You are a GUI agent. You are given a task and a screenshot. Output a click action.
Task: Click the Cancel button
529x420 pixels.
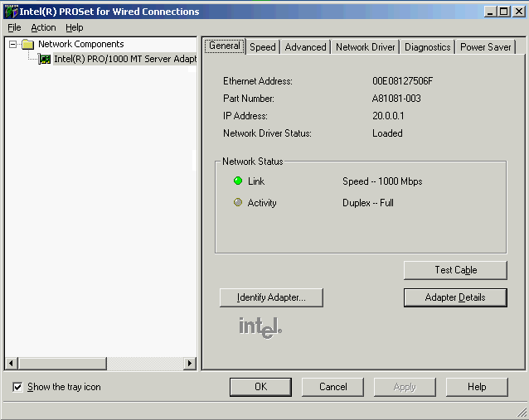(333, 387)
